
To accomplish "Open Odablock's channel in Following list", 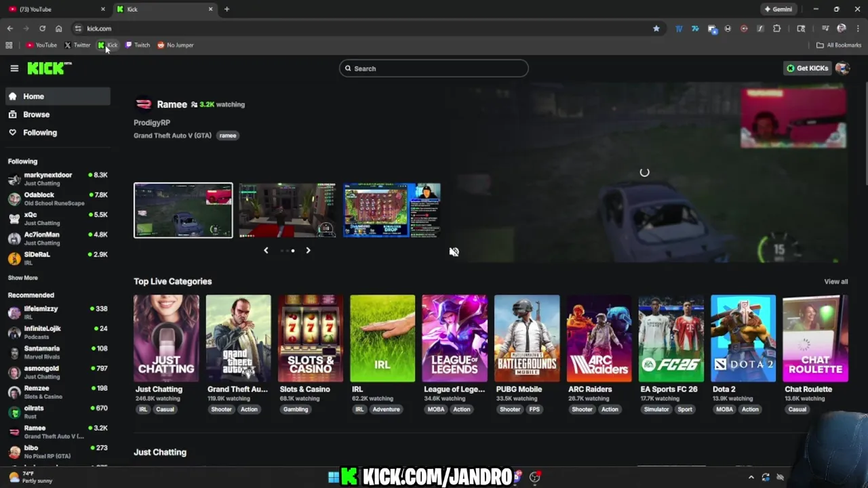I will pyautogui.click(x=58, y=199).
